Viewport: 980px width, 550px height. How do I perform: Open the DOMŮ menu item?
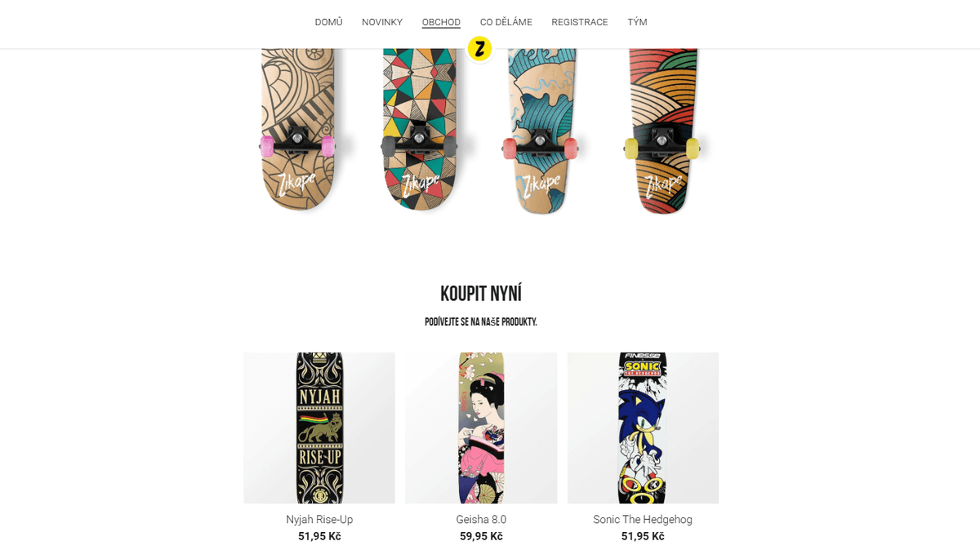[328, 22]
